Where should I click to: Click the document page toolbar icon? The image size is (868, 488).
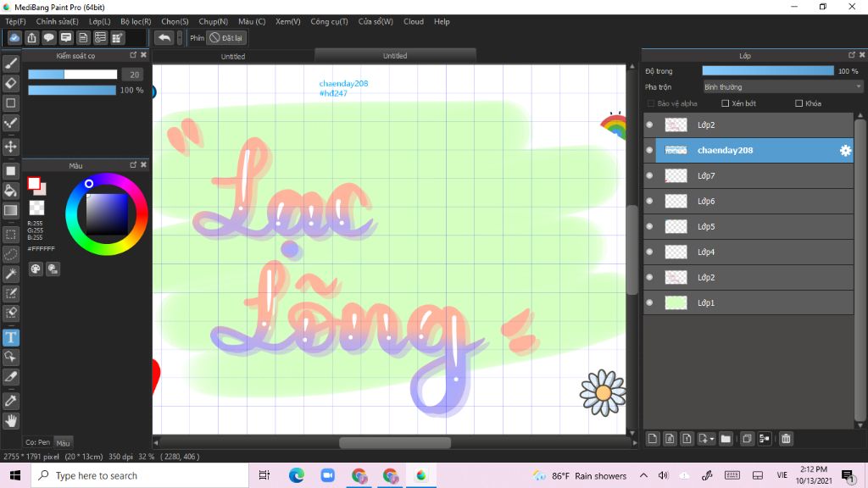[83, 37]
